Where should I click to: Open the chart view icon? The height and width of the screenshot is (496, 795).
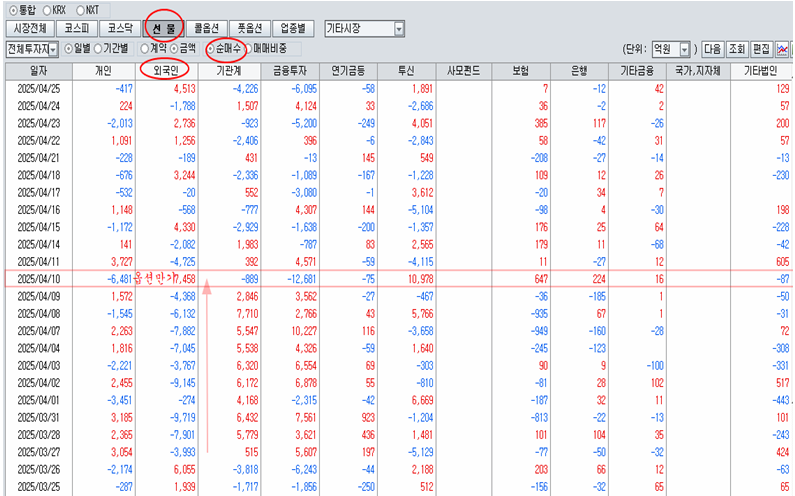(783, 48)
